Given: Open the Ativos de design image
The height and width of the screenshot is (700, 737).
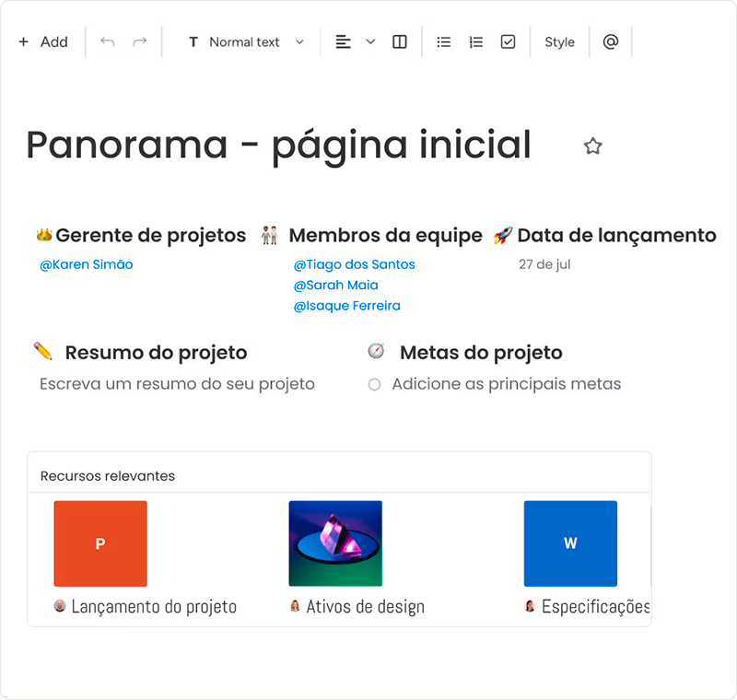Looking at the screenshot, I should click(335, 543).
